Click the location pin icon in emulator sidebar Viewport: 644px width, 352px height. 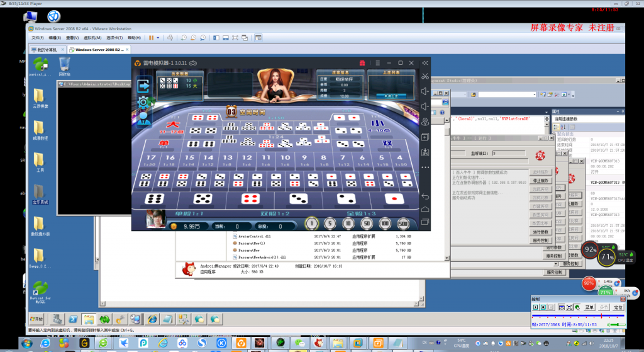tap(425, 122)
